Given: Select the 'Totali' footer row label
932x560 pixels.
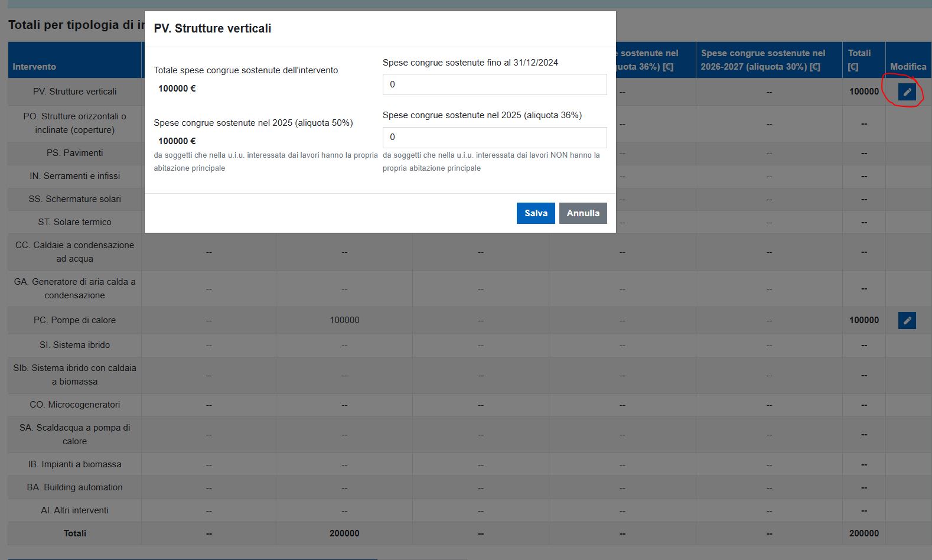Looking at the screenshot, I should pyautogui.click(x=75, y=533).
